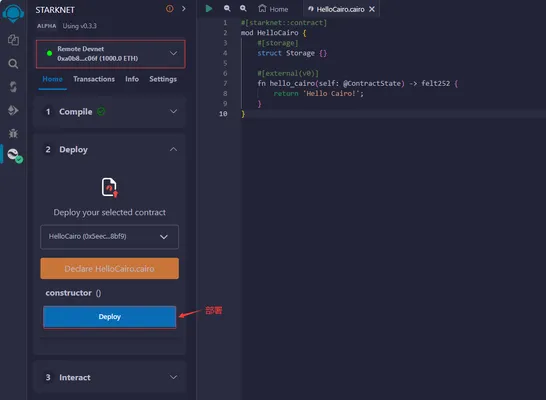Open the Debugger bug sidebar icon

pyautogui.click(x=13, y=133)
